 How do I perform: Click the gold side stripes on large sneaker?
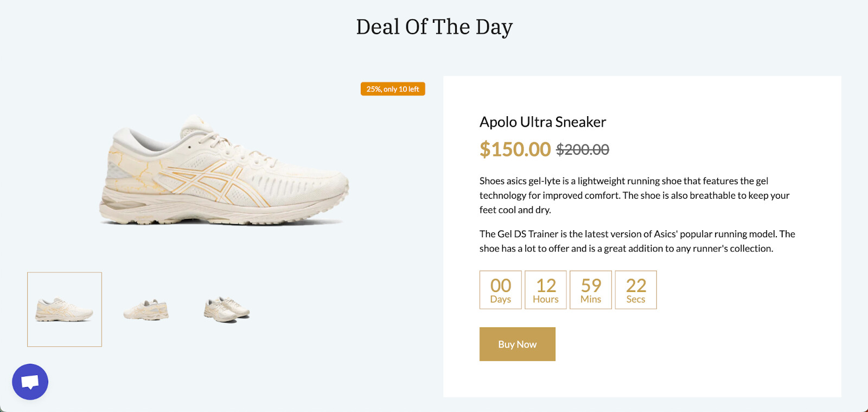coord(217,182)
